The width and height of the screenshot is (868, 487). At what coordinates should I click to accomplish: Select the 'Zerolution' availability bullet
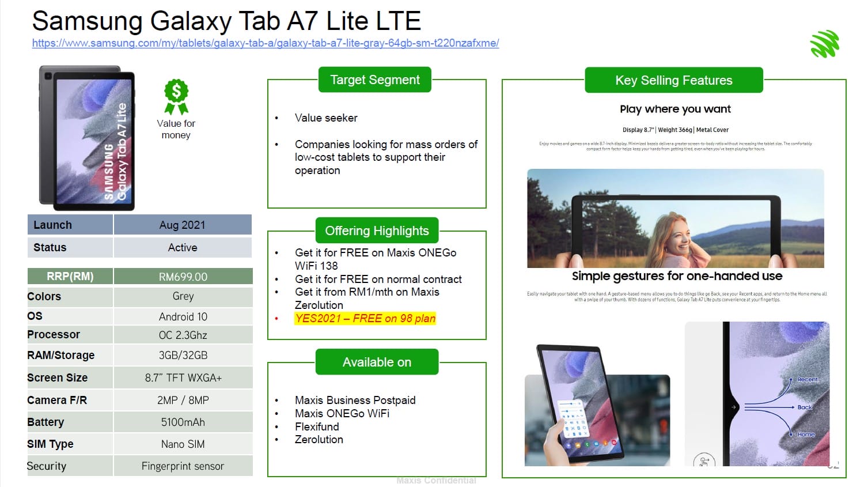pyautogui.click(x=319, y=439)
